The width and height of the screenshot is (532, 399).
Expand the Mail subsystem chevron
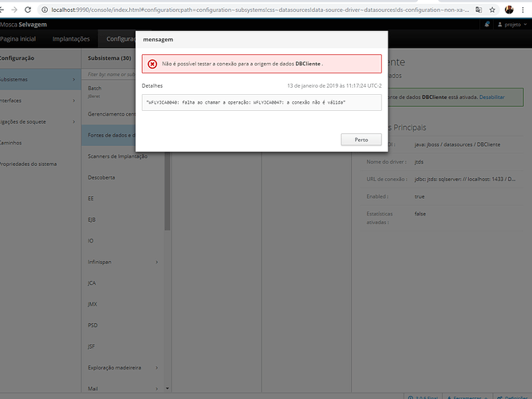157,389
